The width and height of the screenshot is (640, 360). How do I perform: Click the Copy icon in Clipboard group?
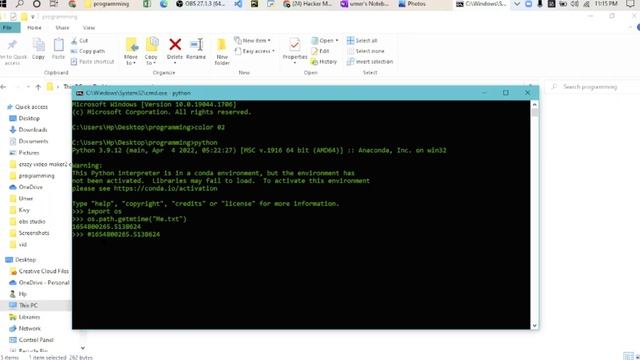point(38,45)
